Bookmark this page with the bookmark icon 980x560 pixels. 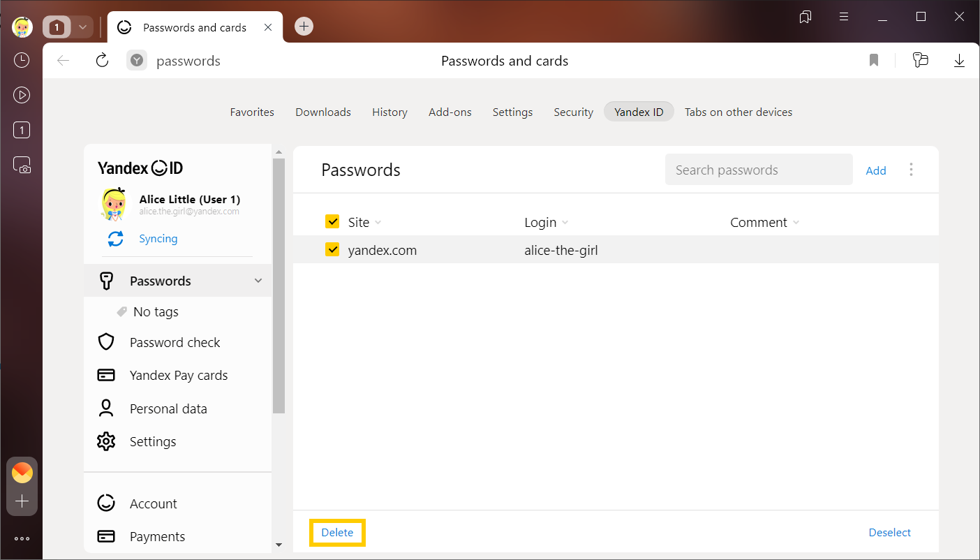(873, 61)
